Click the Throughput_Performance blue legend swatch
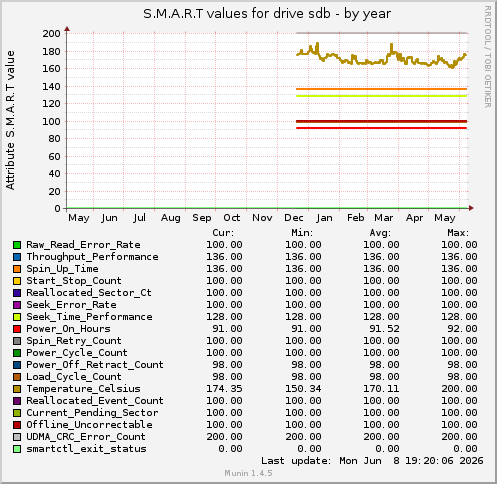497x484 pixels. point(17,257)
